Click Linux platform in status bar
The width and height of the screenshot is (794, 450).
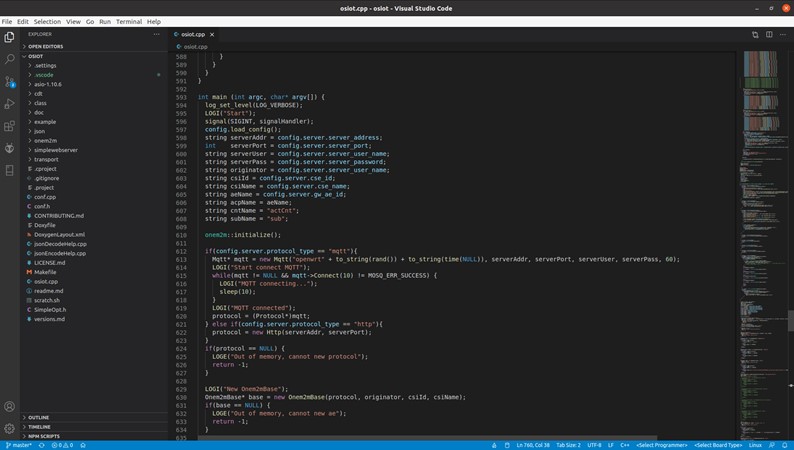[755, 445]
